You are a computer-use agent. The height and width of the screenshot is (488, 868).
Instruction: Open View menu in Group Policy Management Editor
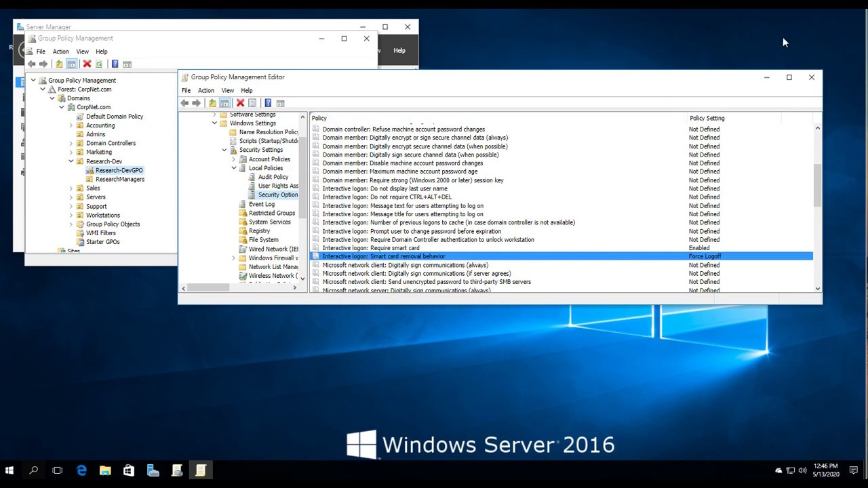(227, 90)
